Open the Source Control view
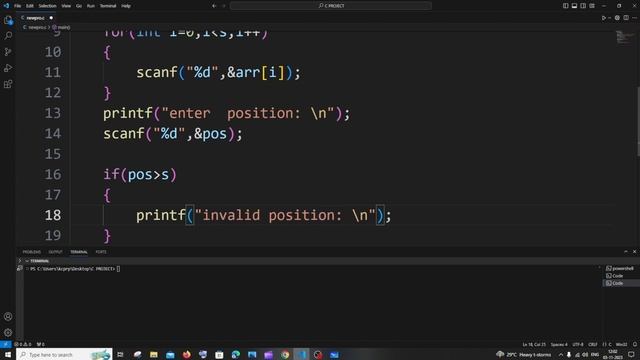This screenshot has height=360, width=640. click(x=8, y=52)
